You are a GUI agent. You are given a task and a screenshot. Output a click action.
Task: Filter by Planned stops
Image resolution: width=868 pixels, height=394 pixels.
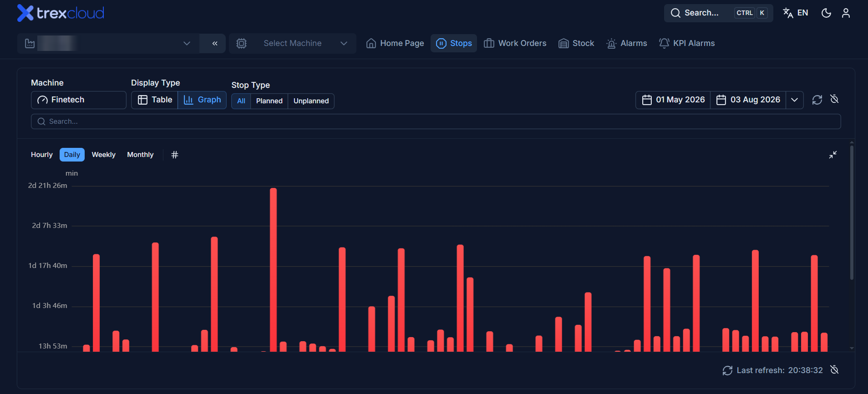(x=269, y=101)
